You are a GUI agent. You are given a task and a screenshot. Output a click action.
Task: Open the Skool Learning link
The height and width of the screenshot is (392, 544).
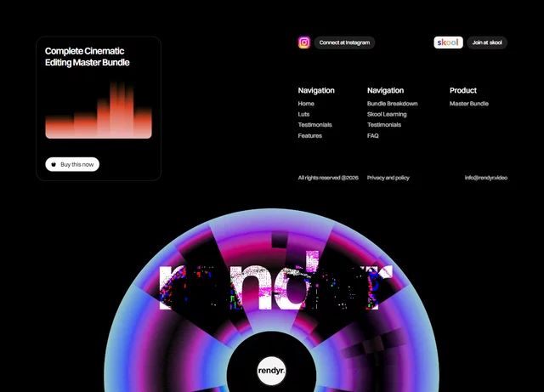point(387,114)
